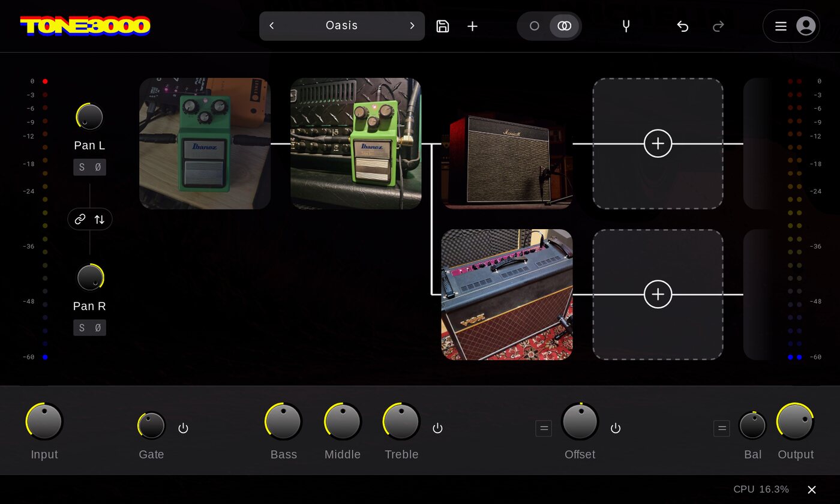Switch to mono single-circle mode
The image size is (840, 504).
click(534, 26)
